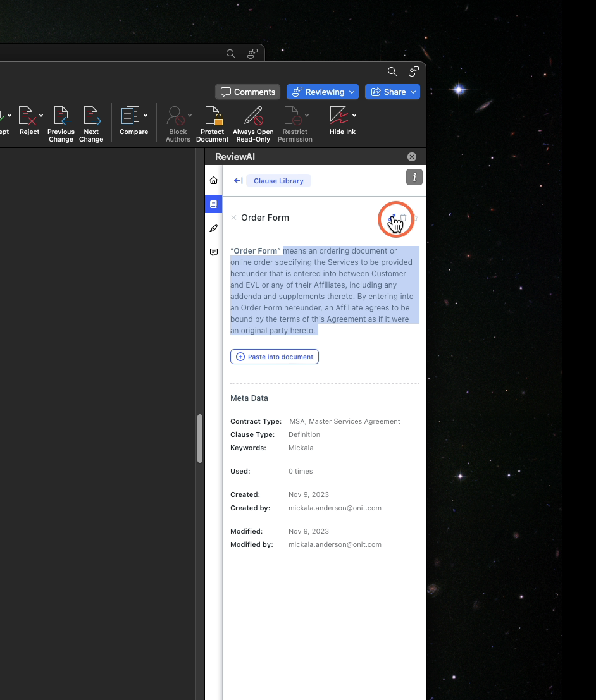Expand the Reject dropdown arrow
This screenshot has width=596, height=700.
(41, 116)
